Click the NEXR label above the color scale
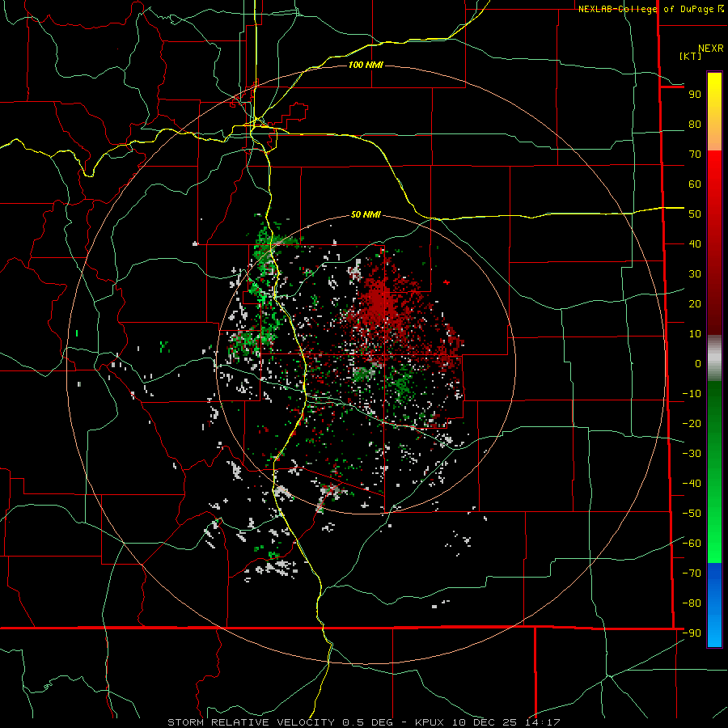The width and height of the screenshot is (728, 728). click(710, 49)
